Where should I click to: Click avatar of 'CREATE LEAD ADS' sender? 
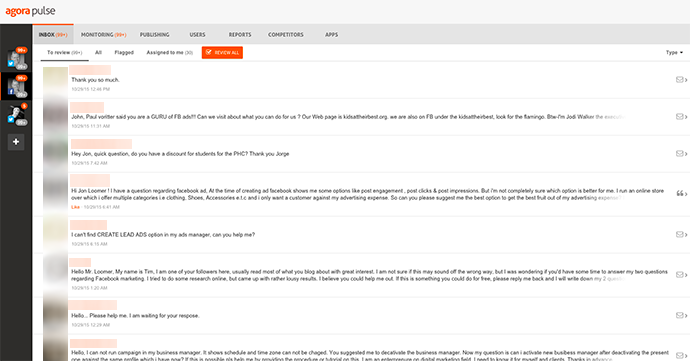click(x=55, y=235)
